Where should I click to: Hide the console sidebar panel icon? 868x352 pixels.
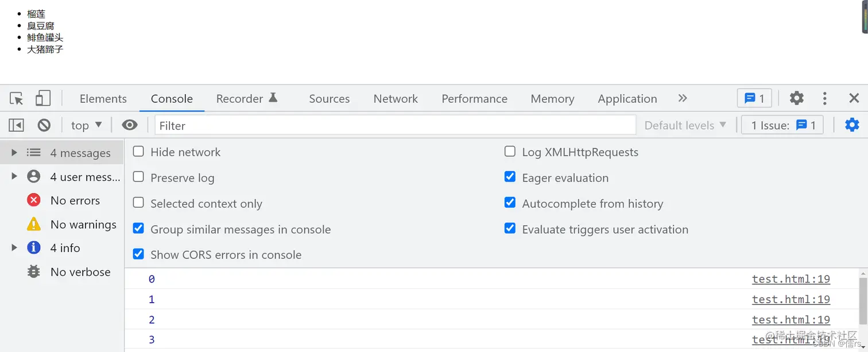tap(17, 125)
